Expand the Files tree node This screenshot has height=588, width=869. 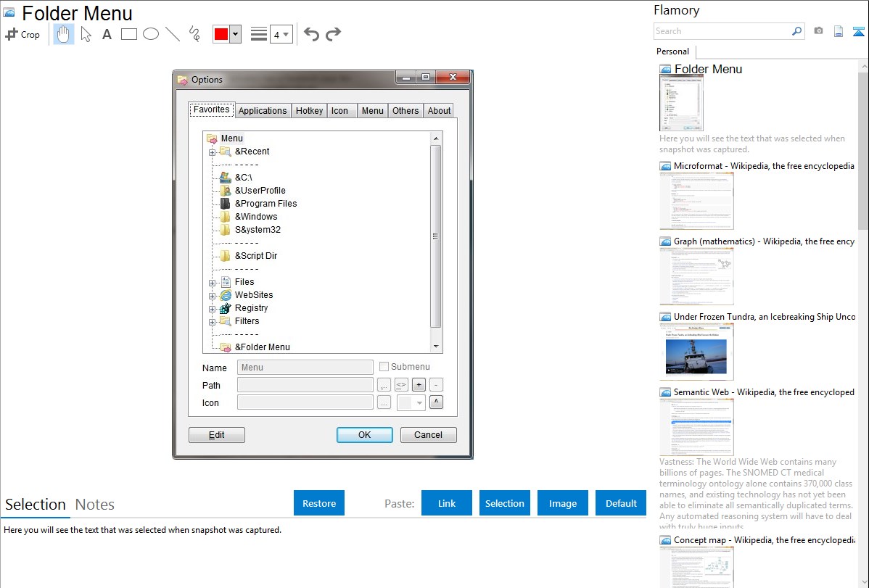click(212, 283)
